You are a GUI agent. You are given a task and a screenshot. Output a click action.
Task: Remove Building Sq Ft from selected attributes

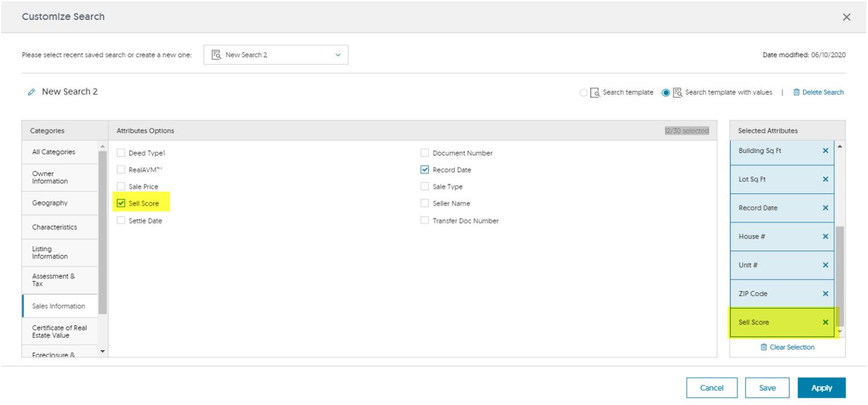tap(825, 151)
